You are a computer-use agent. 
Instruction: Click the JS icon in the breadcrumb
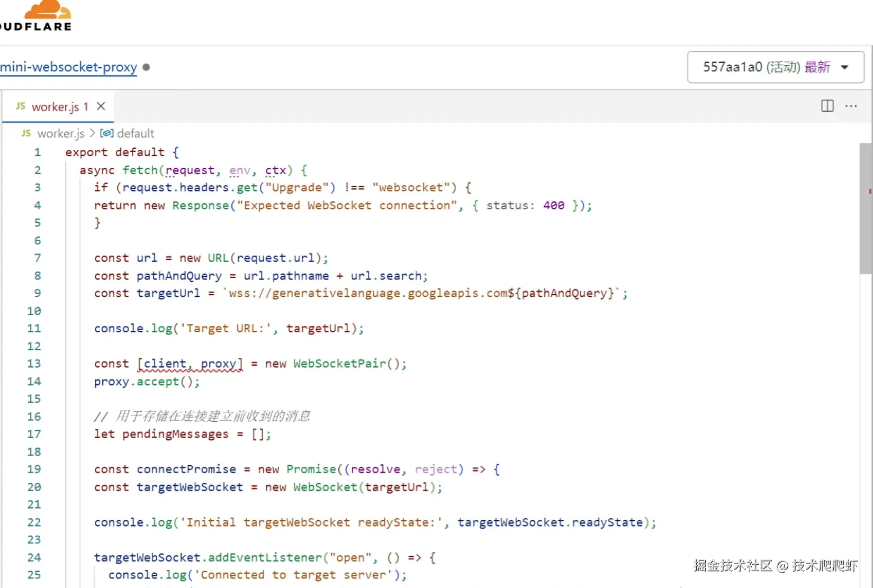click(x=26, y=133)
